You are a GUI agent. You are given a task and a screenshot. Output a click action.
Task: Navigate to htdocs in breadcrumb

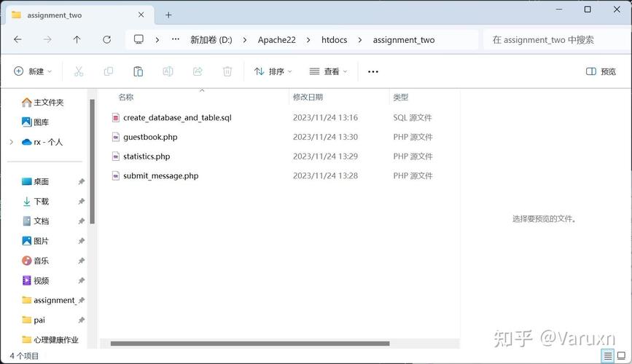point(334,40)
